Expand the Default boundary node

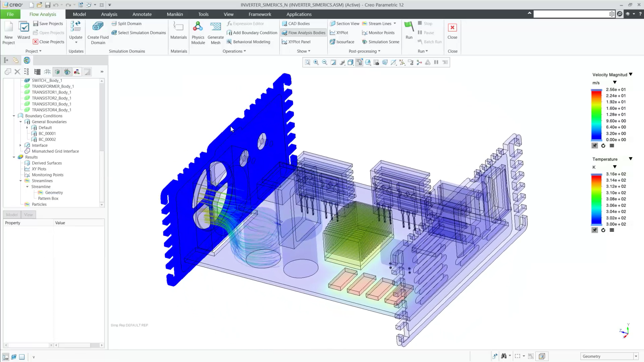pyautogui.click(x=27, y=128)
